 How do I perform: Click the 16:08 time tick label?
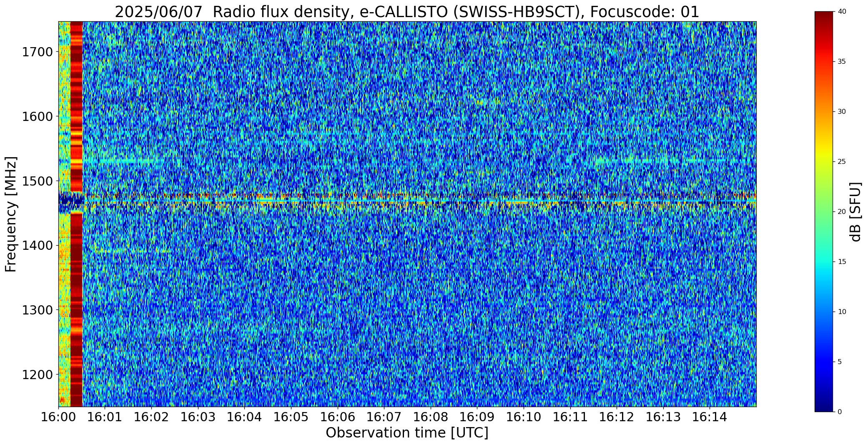click(x=431, y=417)
